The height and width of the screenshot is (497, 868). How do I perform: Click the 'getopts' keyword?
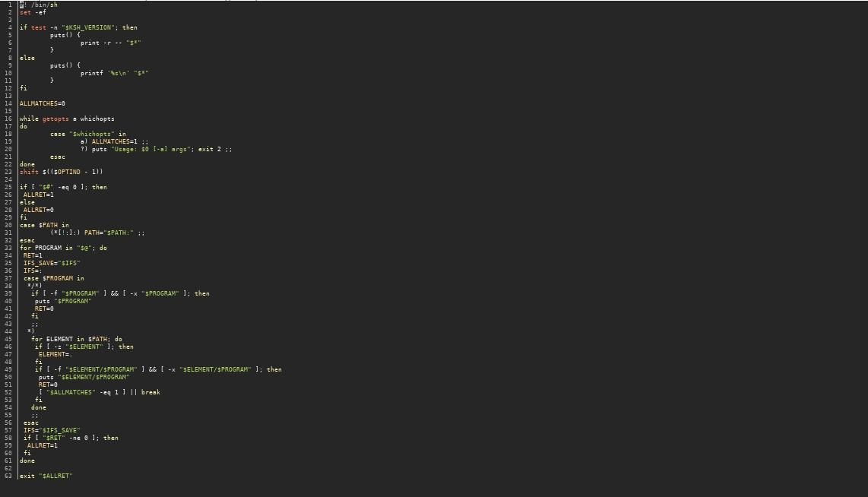tap(55, 119)
